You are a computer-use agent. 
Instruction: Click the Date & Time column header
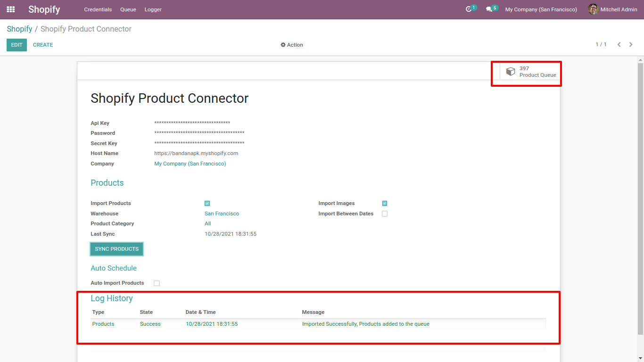[x=201, y=312]
